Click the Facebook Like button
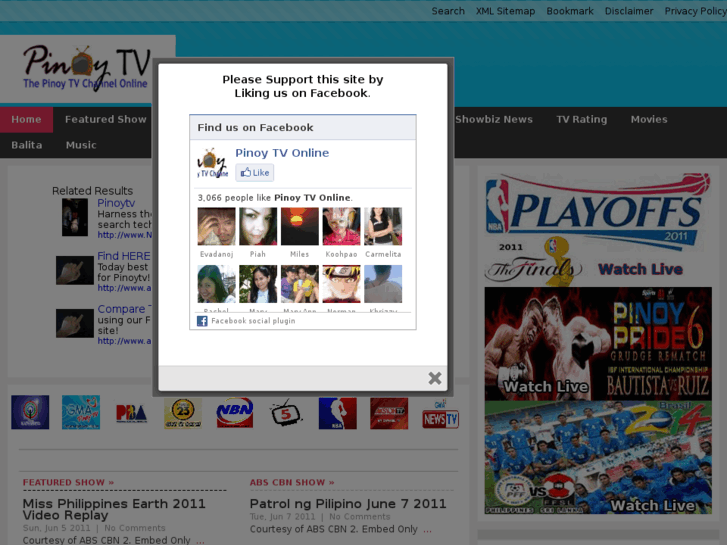This screenshot has width=727, height=545. [x=255, y=173]
